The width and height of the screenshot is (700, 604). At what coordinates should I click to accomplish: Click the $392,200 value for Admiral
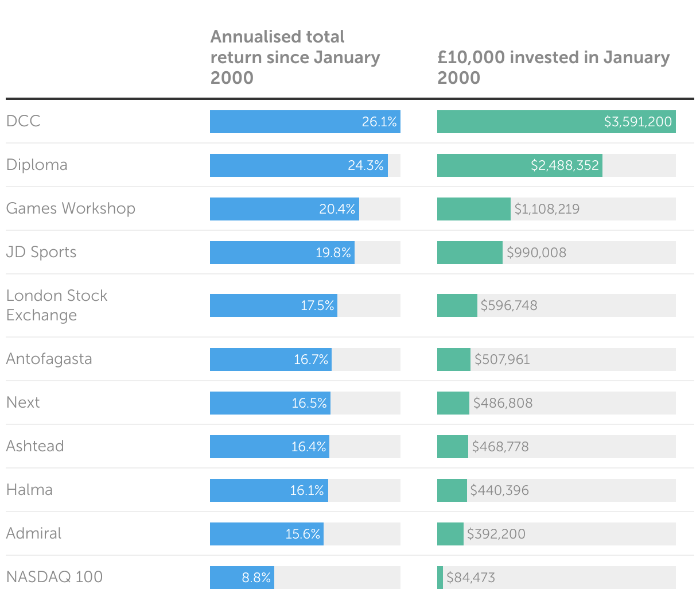tap(496, 535)
